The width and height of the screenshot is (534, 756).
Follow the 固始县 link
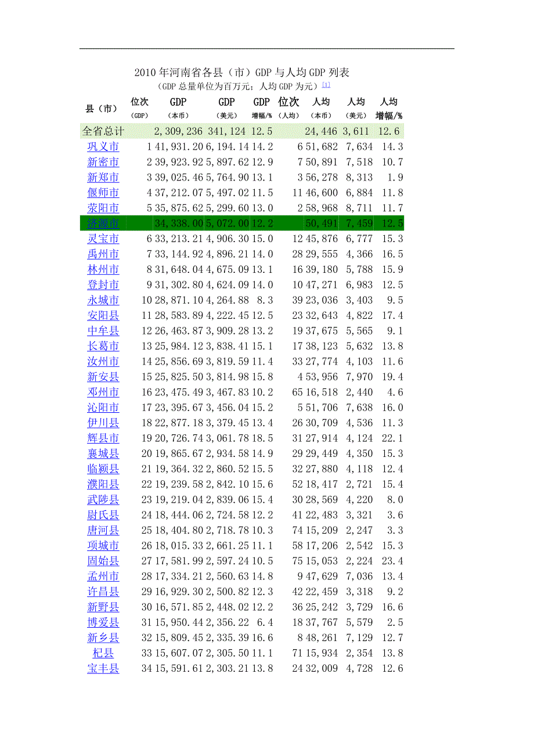(x=103, y=561)
